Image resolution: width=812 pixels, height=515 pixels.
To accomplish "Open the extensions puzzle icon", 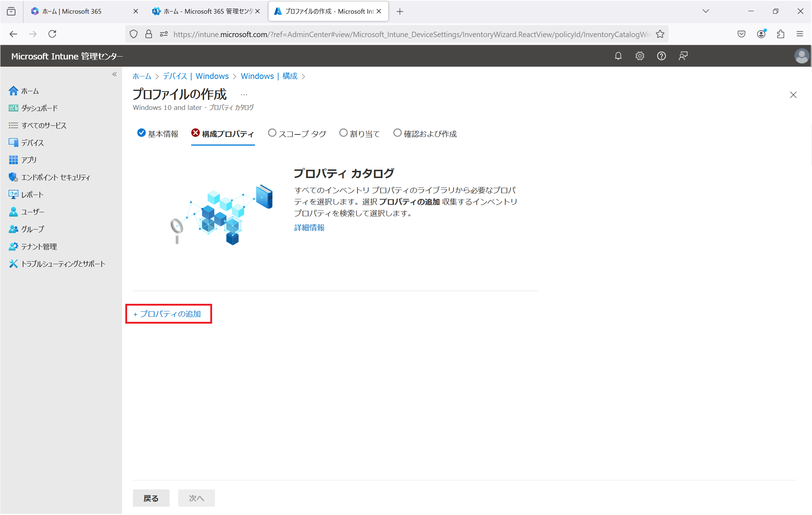I will coord(780,34).
